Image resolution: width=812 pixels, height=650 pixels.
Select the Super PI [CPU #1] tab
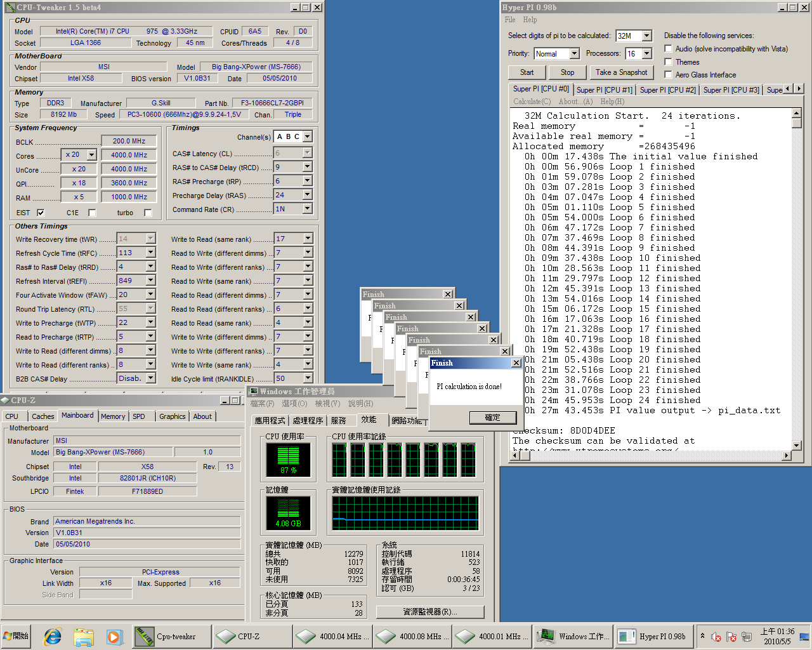[x=604, y=90]
